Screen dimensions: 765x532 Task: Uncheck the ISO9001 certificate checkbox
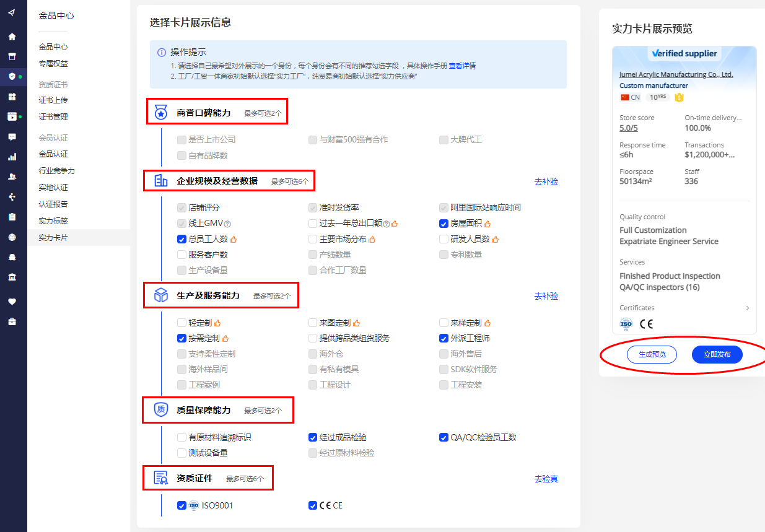tap(181, 505)
